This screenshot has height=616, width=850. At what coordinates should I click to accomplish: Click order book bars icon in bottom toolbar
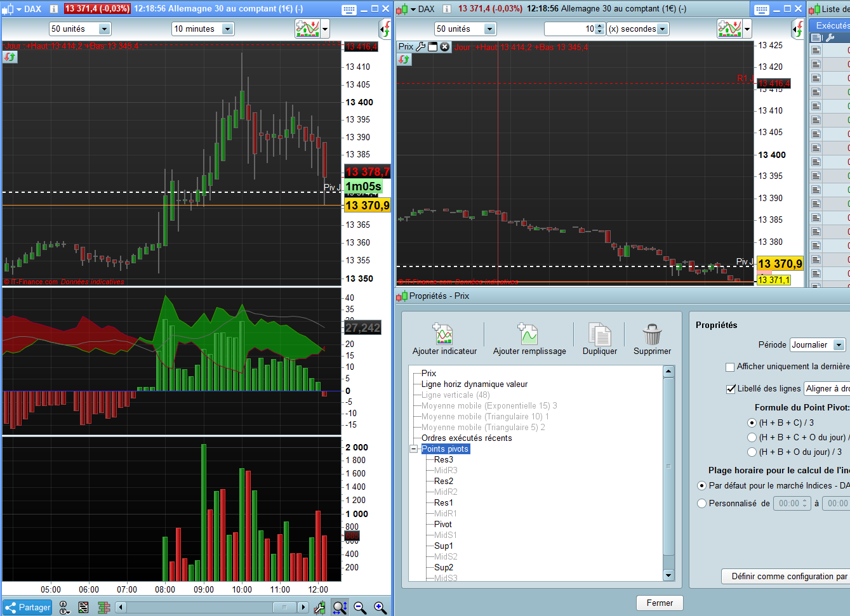coord(104,608)
